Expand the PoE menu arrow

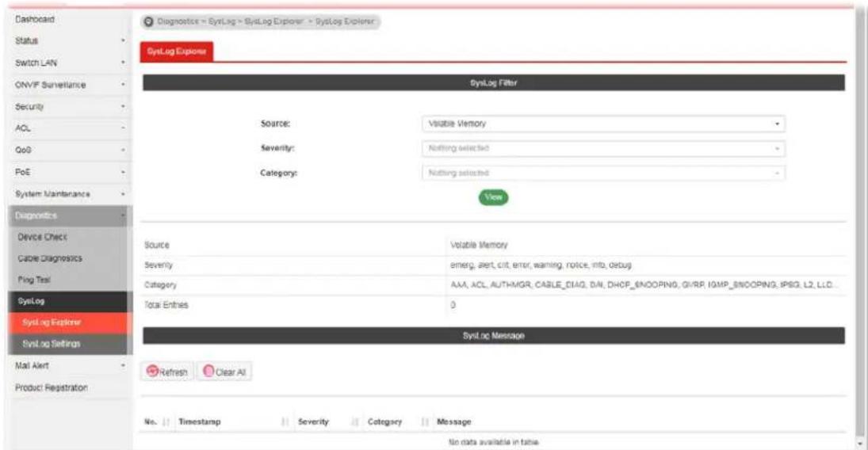(122, 172)
